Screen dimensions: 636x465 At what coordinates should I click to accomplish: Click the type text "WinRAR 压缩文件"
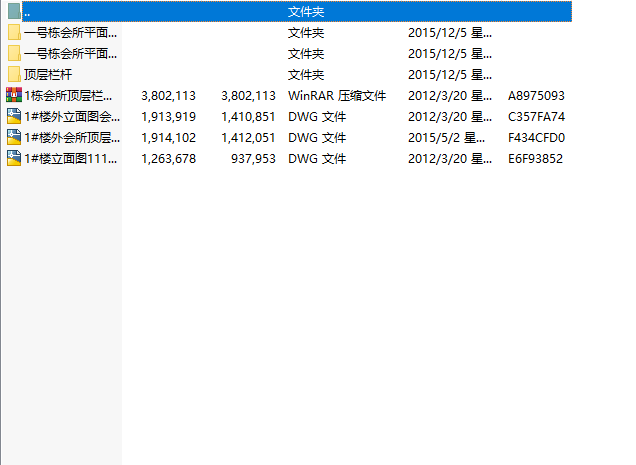click(337, 96)
